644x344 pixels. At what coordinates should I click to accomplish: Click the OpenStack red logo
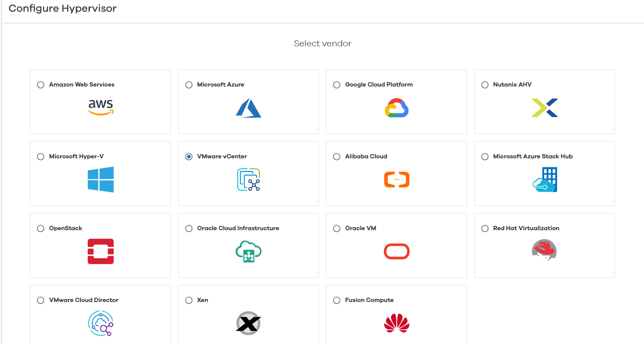point(101,251)
